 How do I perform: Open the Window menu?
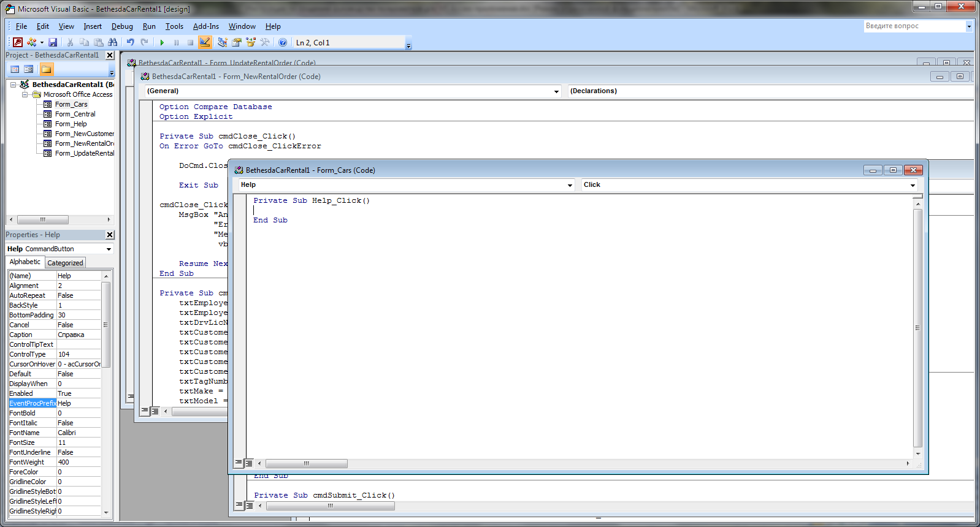click(242, 26)
